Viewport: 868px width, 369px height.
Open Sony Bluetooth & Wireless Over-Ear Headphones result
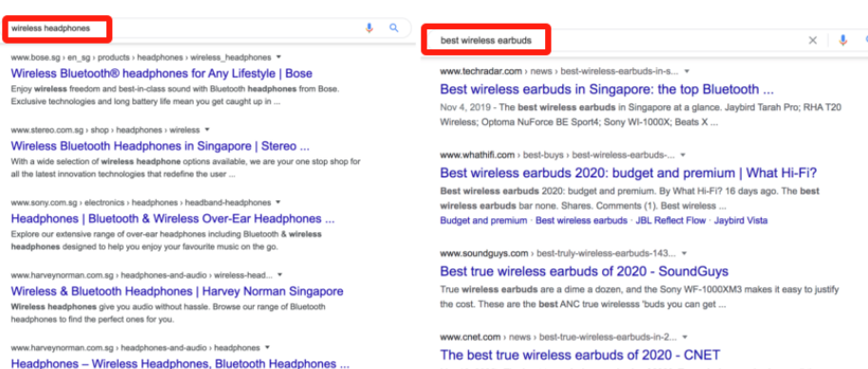[x=173, y=218]
